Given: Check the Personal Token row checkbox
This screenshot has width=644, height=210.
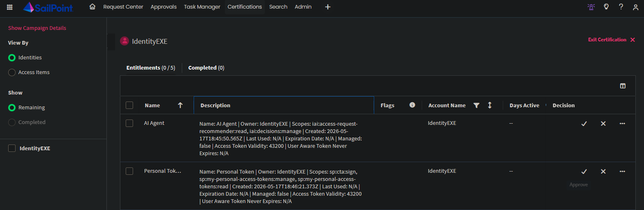Looking at the screenshot, I should point(129,171).
